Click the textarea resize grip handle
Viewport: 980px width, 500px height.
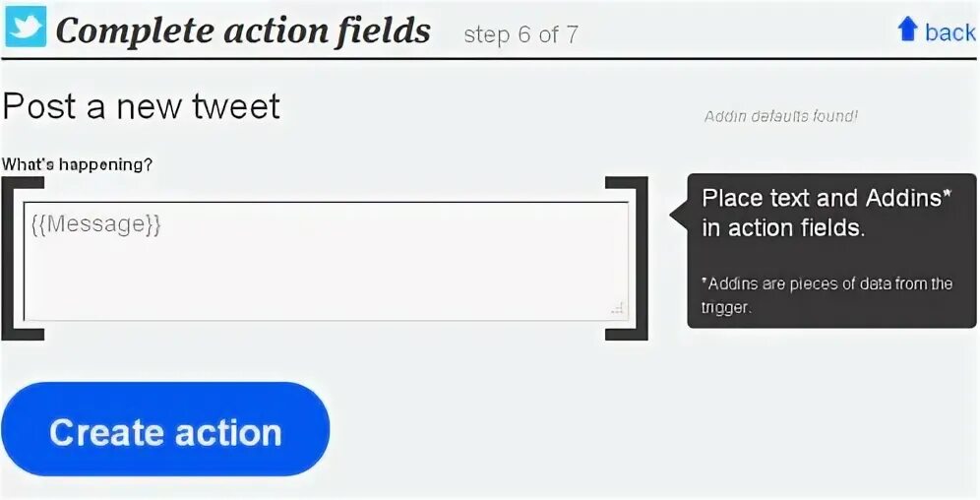click(x=617, y=309)
